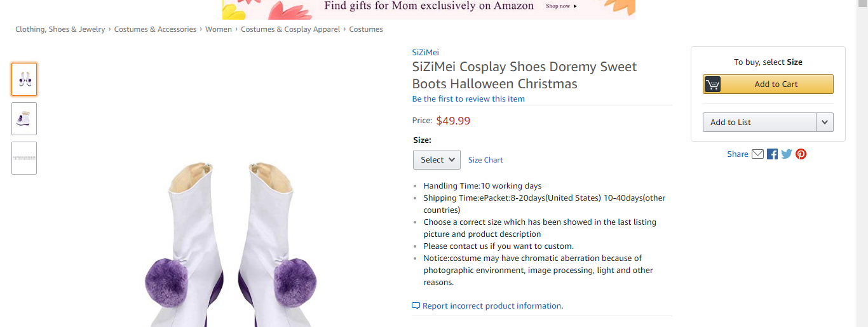This screenshot has width=868, height=327.
Task: Select second single boot thumbnail
Action: (x=24, y=119)
